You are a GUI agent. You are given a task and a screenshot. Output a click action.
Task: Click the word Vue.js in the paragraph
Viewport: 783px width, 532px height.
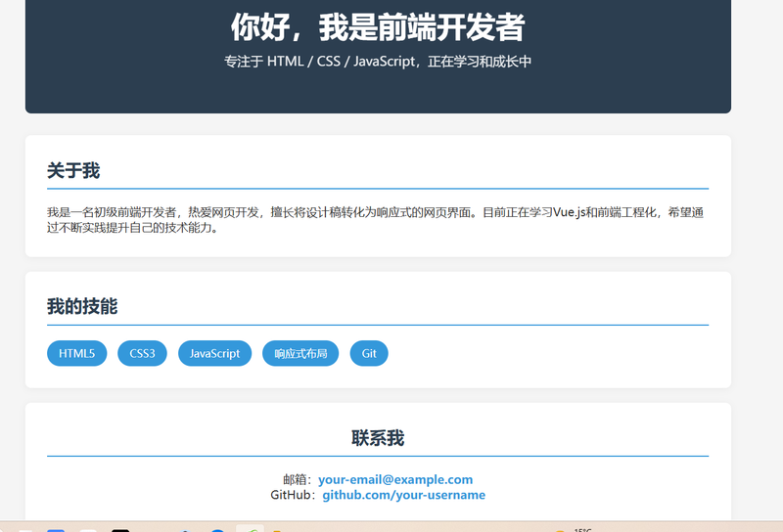click(569, 212)
